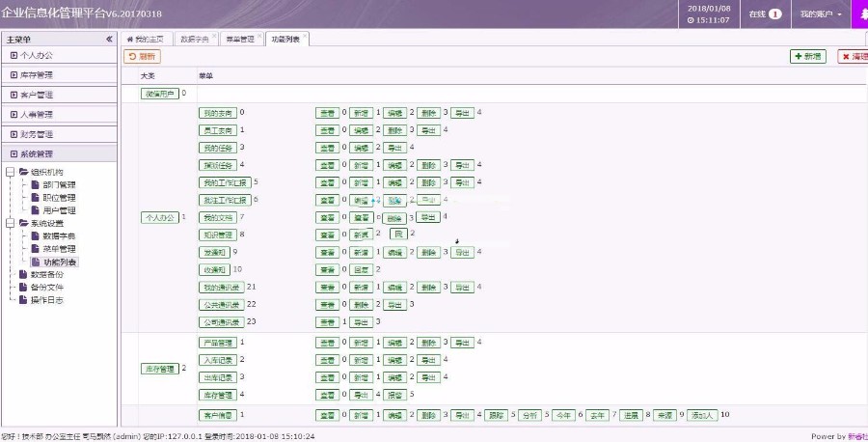Click 添加人 in the 客户信息 row
This screenshot has width=868, height=442.
click(x=702, y=415)
